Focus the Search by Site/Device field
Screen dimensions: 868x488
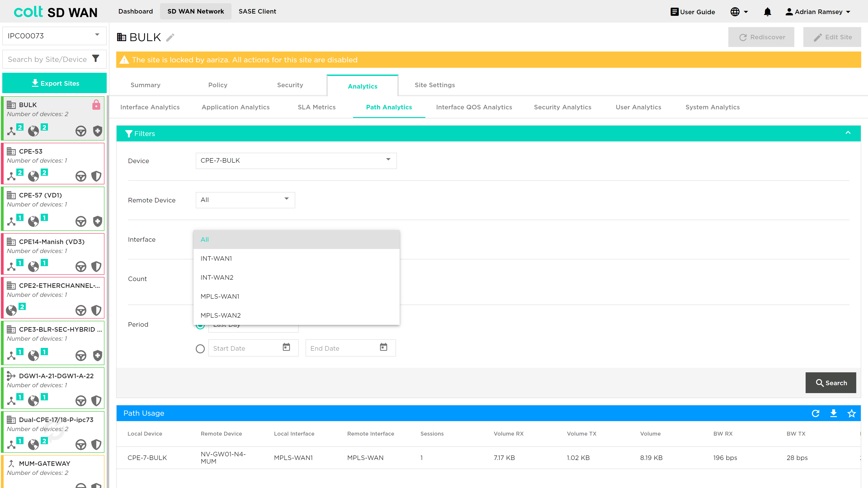[x=47, y=59]
